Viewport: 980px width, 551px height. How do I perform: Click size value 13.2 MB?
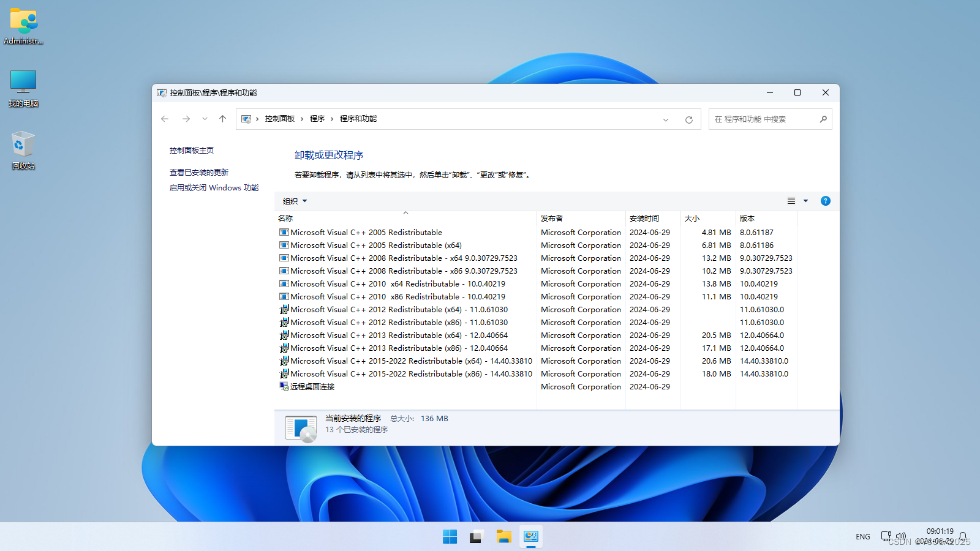tap(717, 258)
